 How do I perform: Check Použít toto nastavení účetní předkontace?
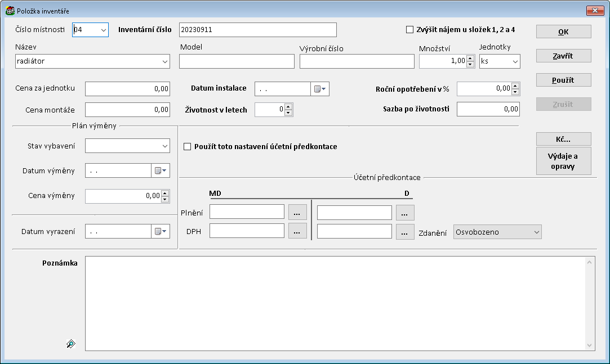[188, 147]
